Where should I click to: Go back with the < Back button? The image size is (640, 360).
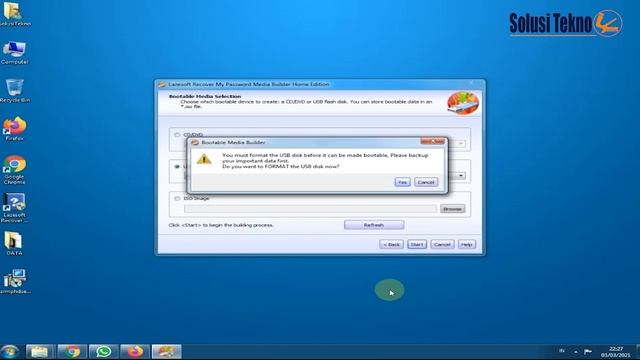tap(391, 244)
